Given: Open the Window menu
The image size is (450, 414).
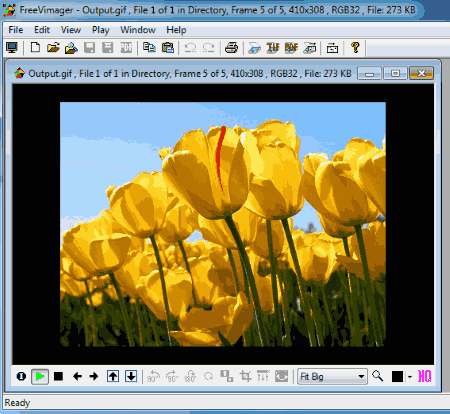Looking at the screenshot, I should tap(138, 30).
